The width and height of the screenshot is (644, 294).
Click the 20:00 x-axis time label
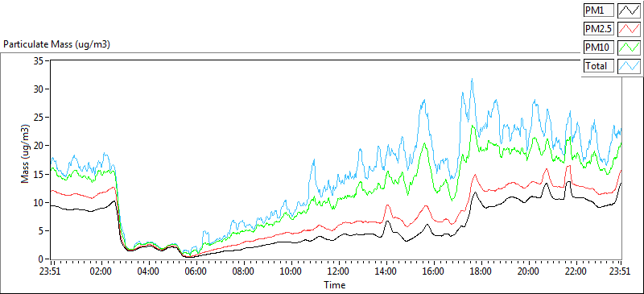(x=528, y=271)
